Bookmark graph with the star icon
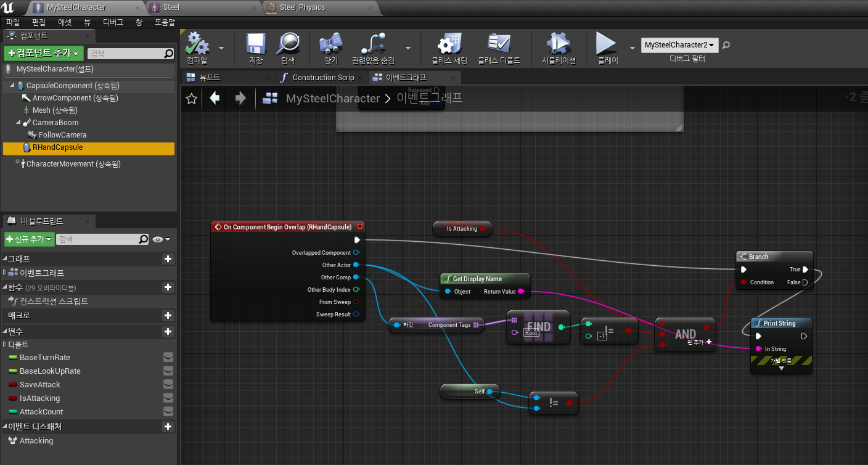 (192, 99)
